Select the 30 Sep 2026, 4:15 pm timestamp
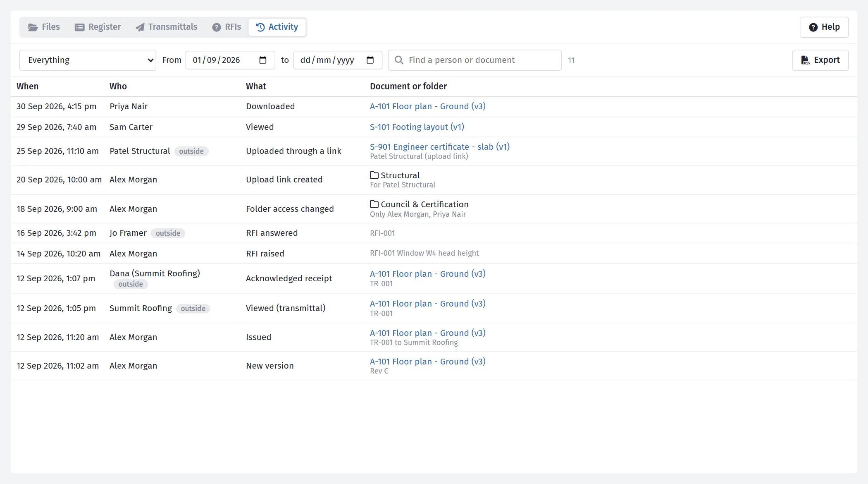This screenshot has height=484, width=868. coord(56,106)
